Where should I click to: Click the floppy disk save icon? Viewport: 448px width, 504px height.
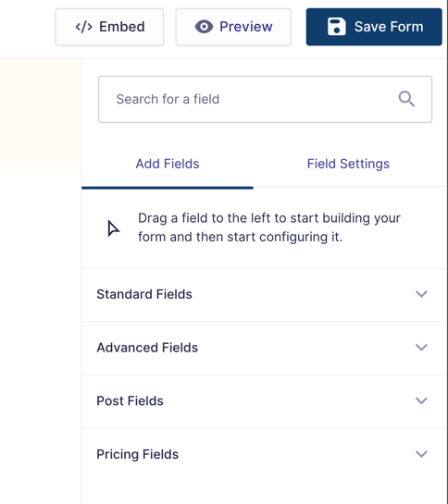337,27
